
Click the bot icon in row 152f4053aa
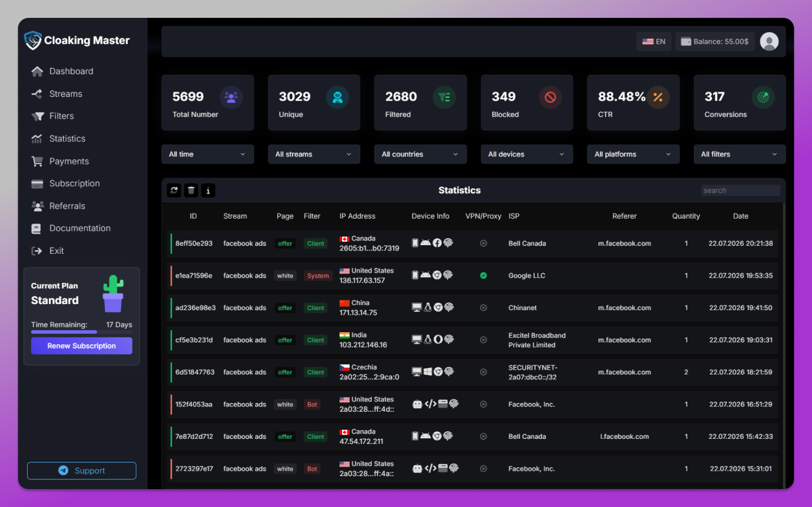pyautogui.click(x=417, y=404)
